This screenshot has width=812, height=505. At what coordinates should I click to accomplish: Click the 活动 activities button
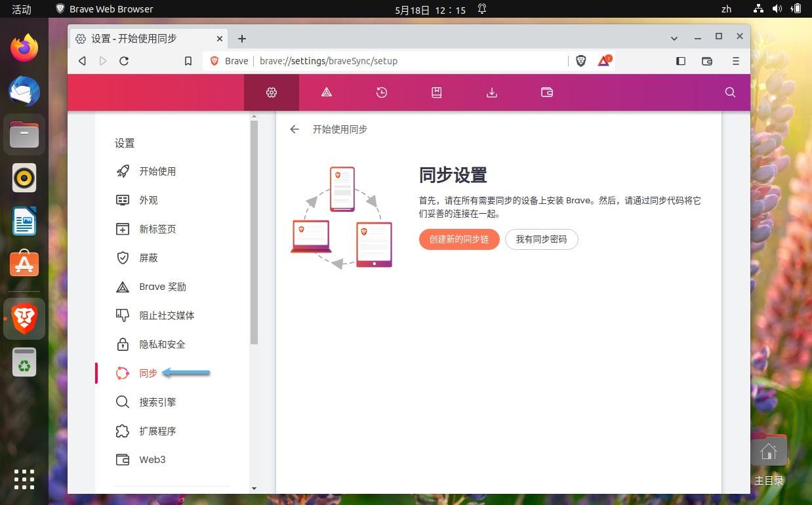coord(22,9)
